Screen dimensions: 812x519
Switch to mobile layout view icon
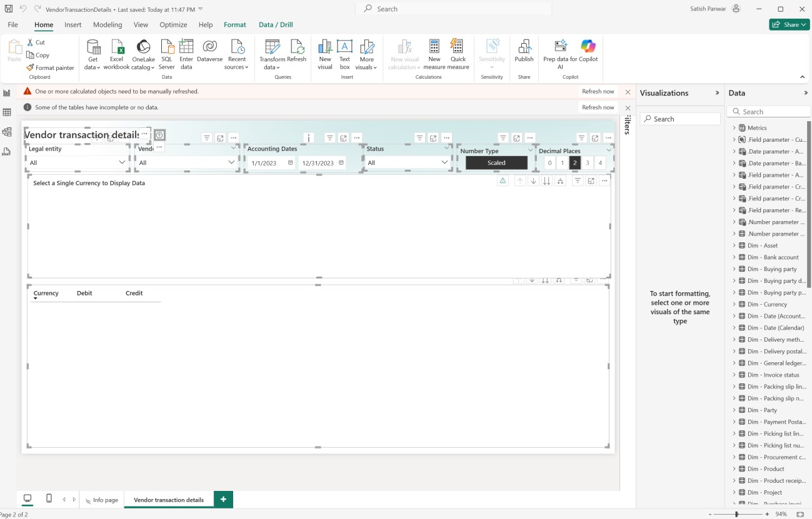(x=49, y=498)
